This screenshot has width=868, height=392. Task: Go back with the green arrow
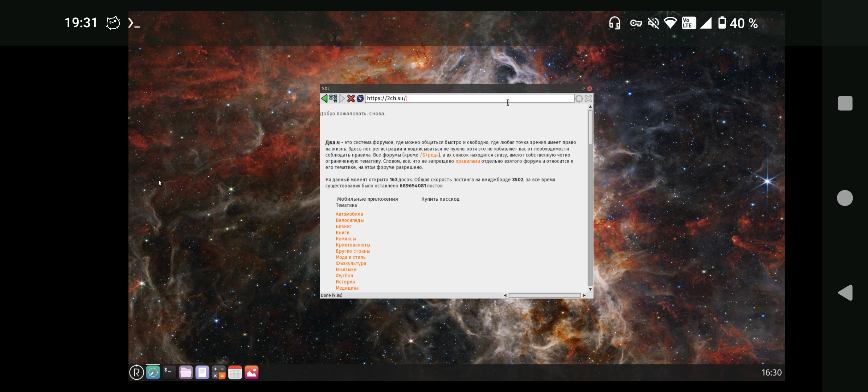click(x=324, y=98)
